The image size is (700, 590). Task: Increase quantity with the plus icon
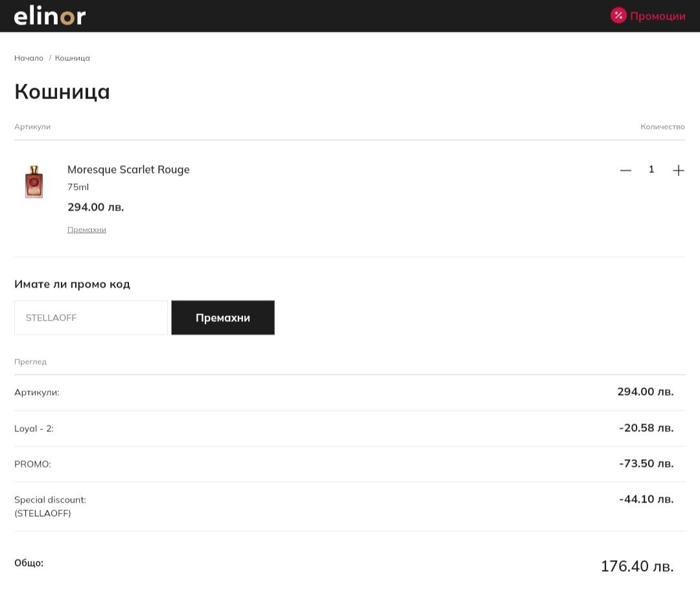678,170
